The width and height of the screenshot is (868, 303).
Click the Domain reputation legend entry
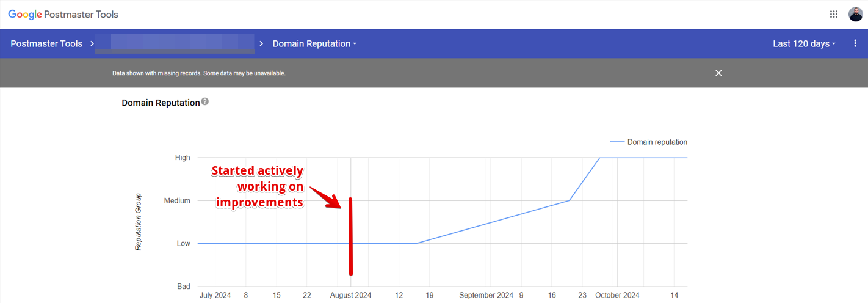pyautogui.click(x=649, y=142)
